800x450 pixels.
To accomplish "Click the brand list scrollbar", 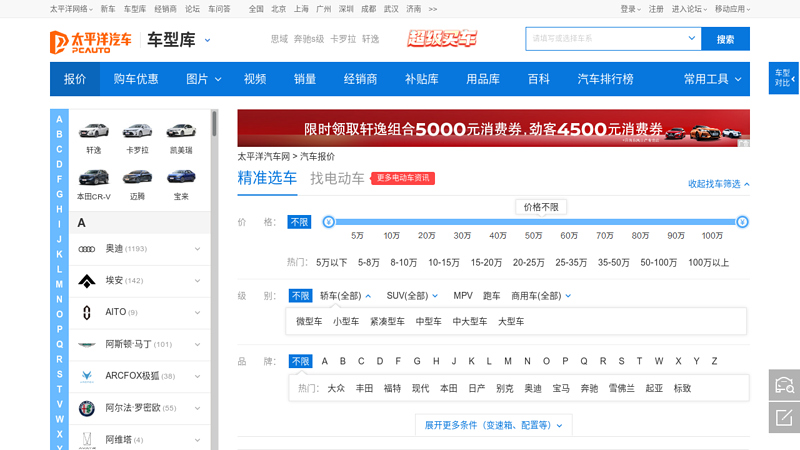I will click(x=215, y=123).
